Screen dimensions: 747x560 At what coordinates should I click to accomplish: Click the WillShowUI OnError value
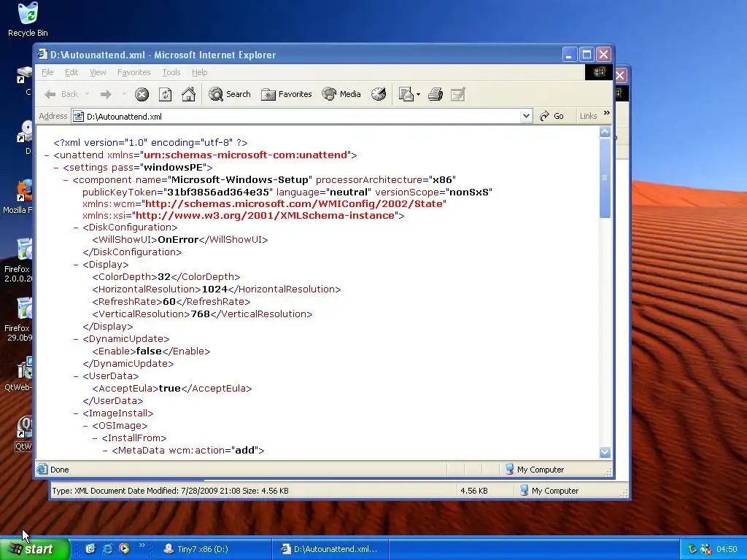click(x=178, y=239)
